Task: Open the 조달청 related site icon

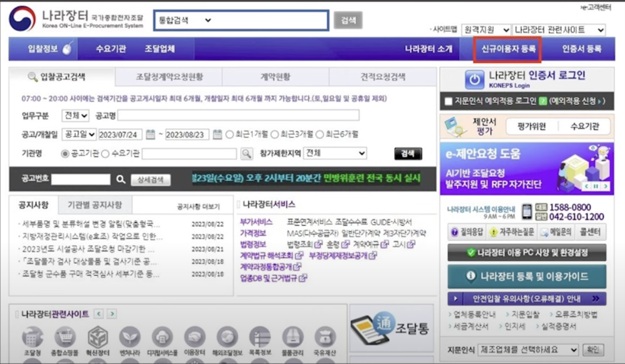Action: pos(33,337)
